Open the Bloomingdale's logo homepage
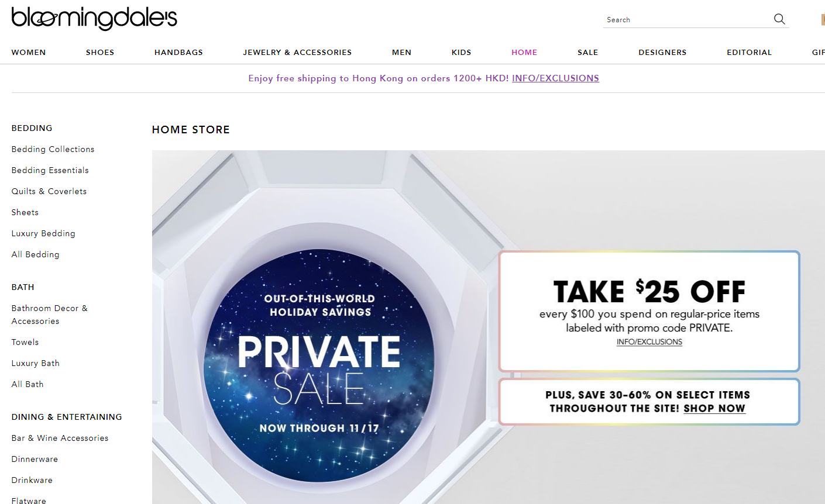This screenshot has height=504, width=825. point(94,19)
